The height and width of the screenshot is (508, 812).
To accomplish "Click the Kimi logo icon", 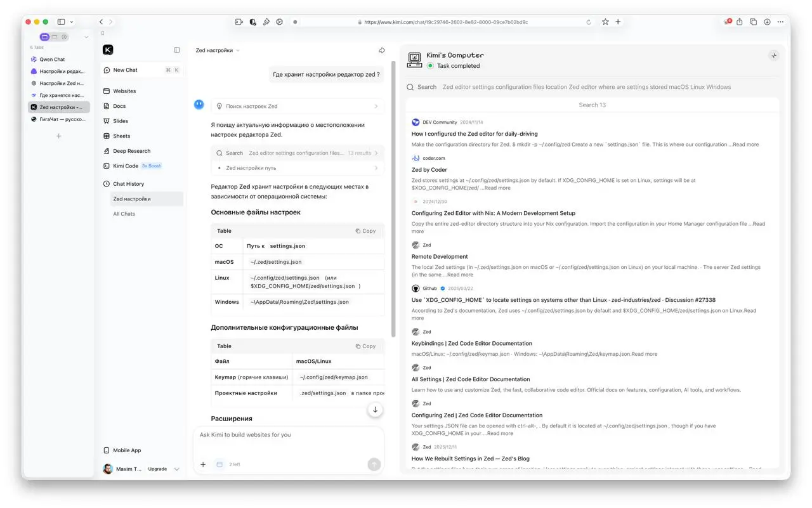I will pyautogui.click(x=108, y=50).
